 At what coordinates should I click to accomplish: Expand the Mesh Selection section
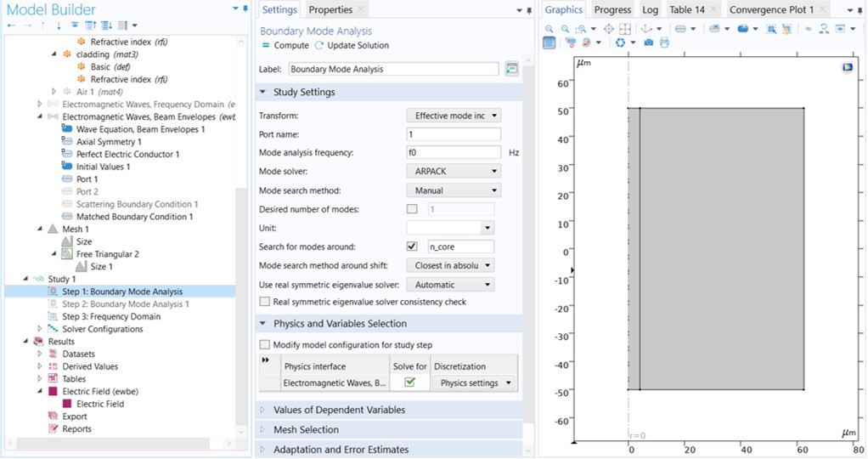[306, 430]
